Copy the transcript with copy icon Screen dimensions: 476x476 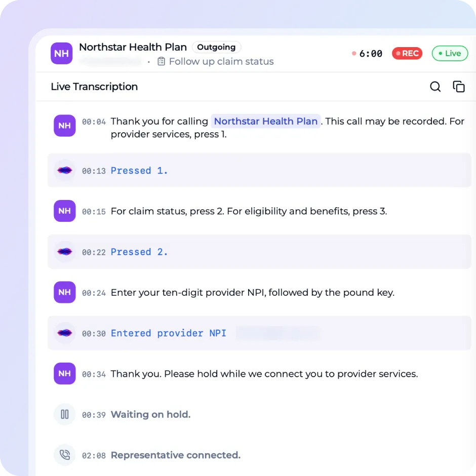pyautogui.click(x=458, y=87)
